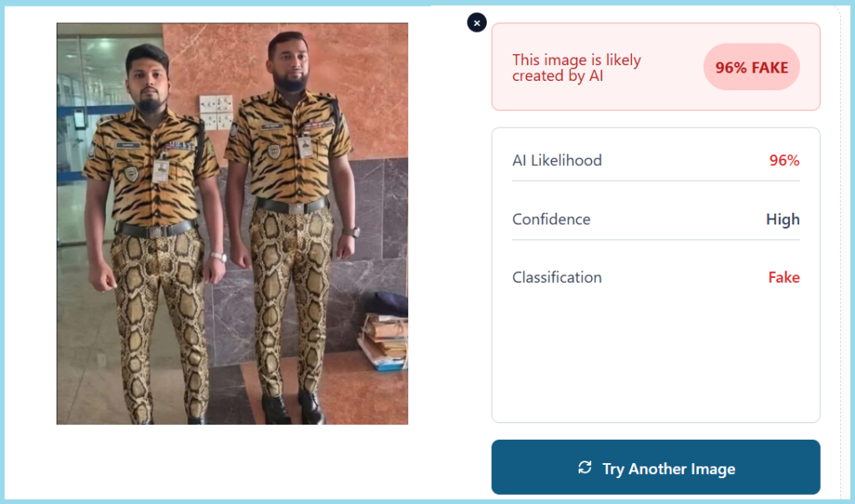
Task: Click the right man's black shoes
Action: pos(292,407)
